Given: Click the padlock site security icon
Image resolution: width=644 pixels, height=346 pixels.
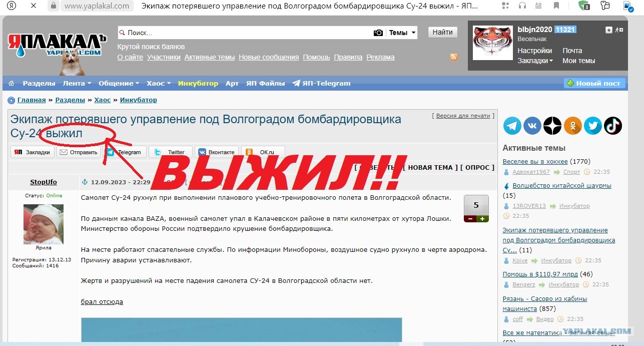Looking at the screenshot, I should click(x=54, y=6).
